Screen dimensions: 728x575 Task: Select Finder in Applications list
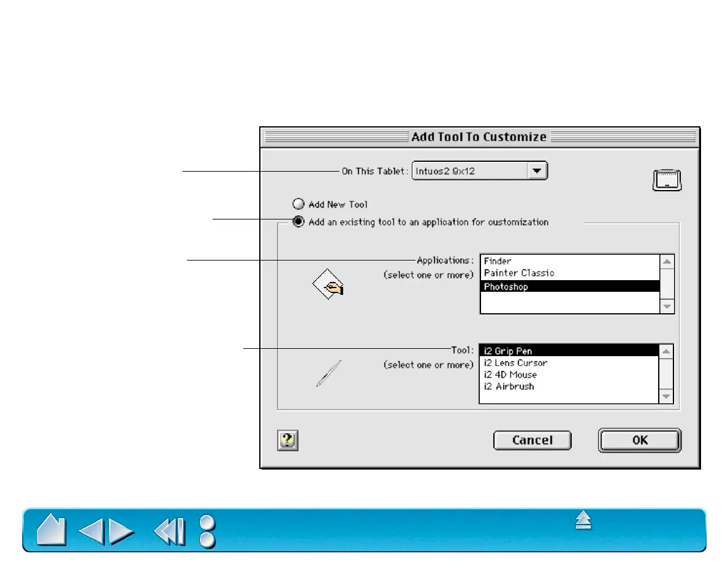[570, 261]
